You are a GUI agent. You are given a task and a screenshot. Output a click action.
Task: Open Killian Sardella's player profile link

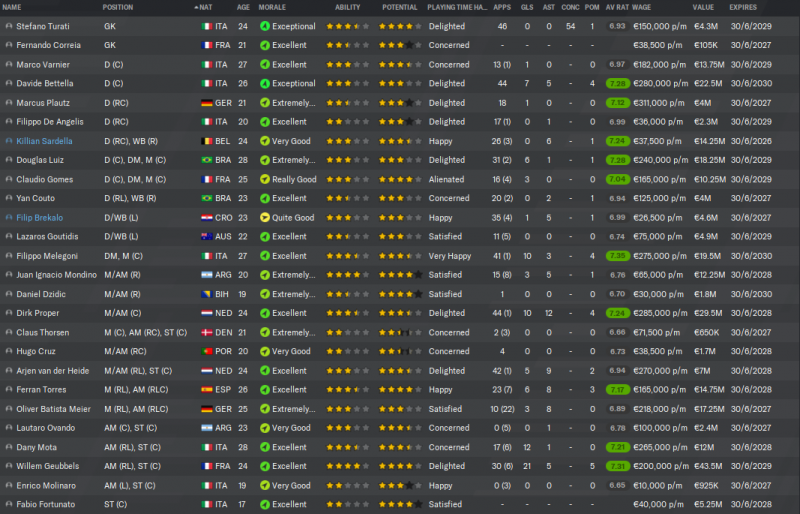pos(44,141)
